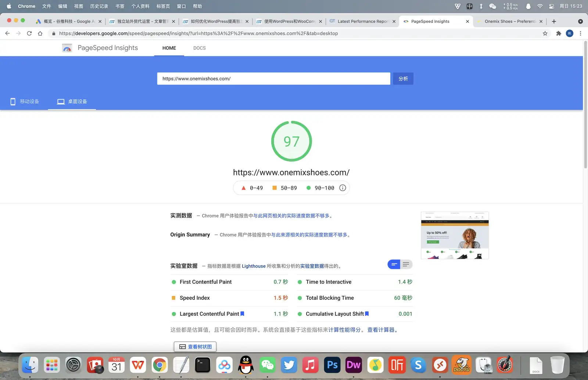Open a new browser tab

click(x=554, y=21)
